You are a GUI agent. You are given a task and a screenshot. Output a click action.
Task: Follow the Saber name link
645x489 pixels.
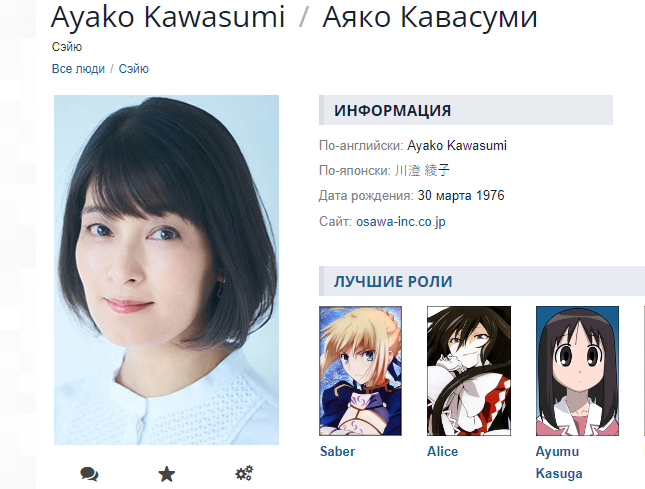pyautogui.click(x=337, y=451)
